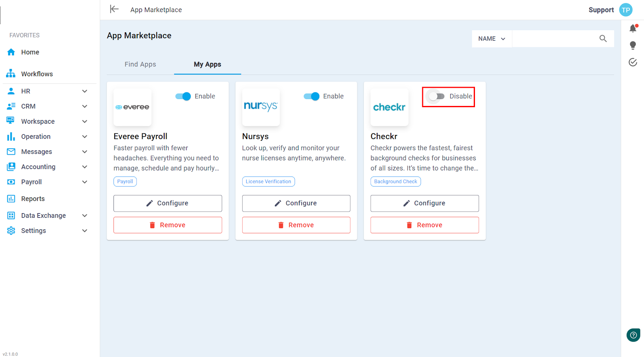Click the Operation bar chart icon
This screenshot has height=357, width=644.
pyautogui.click(x=11, y=137)
